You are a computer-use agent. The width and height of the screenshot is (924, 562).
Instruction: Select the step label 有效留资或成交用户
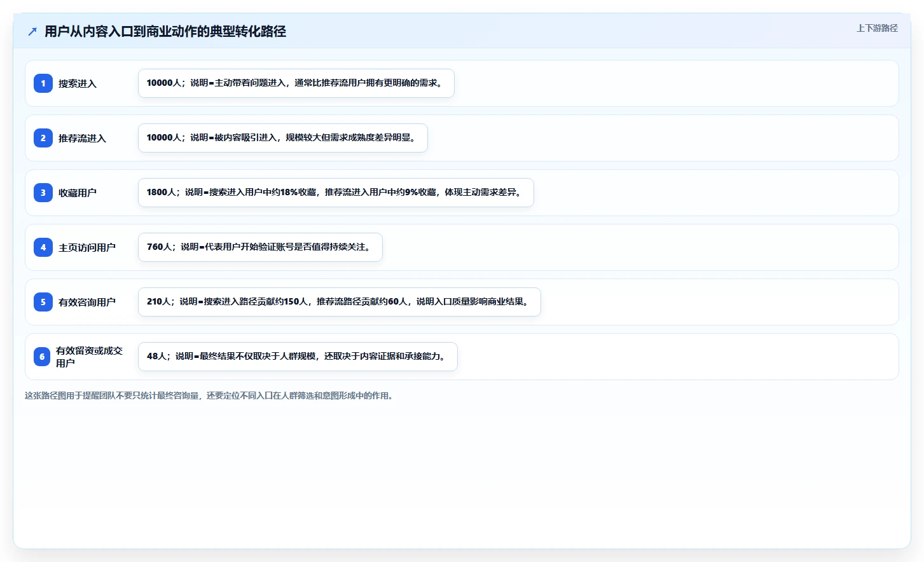(89, 357)
